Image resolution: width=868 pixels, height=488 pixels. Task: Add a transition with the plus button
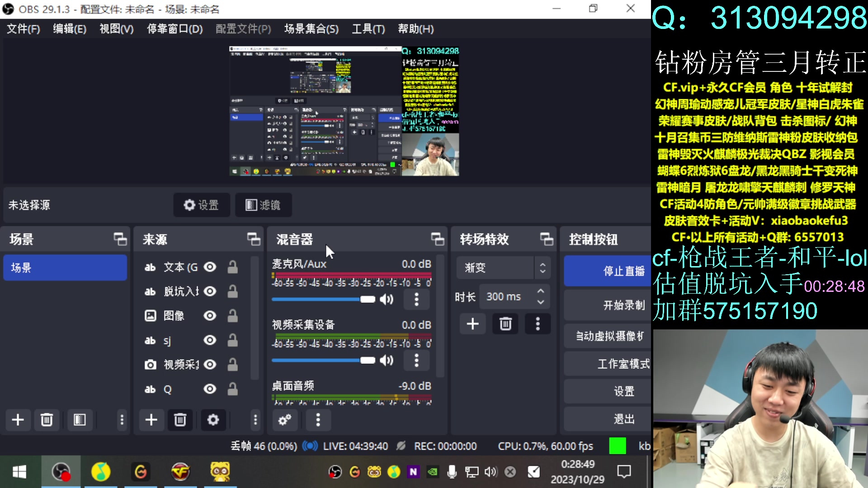click(472, 324)
